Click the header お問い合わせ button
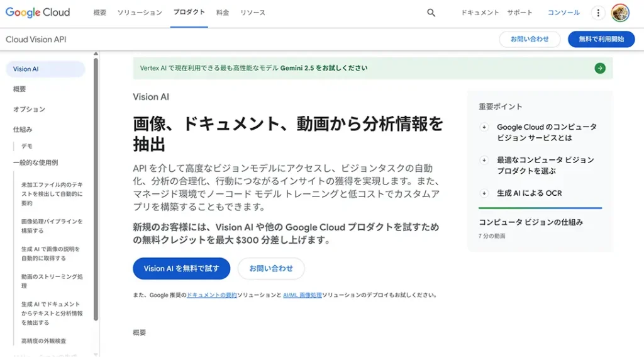The height and width of the screenshot is (357, 644). tap(530, 39)
